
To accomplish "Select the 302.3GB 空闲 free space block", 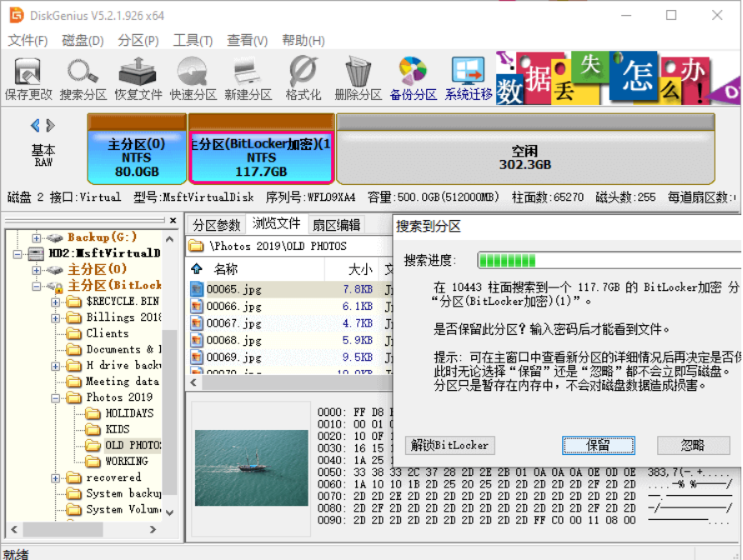I will (x=525, y=148).
